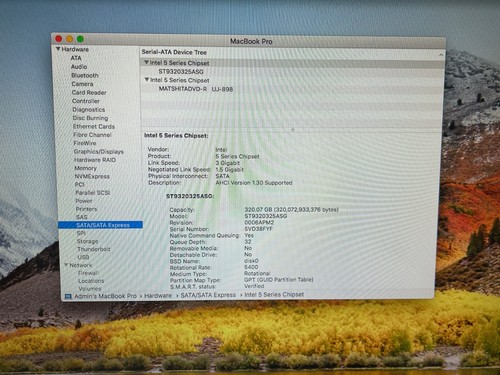This screenshot has height=375, width=500.
Task: Click the capacity value 320.07 GB
Action: (x=291, y=210)
